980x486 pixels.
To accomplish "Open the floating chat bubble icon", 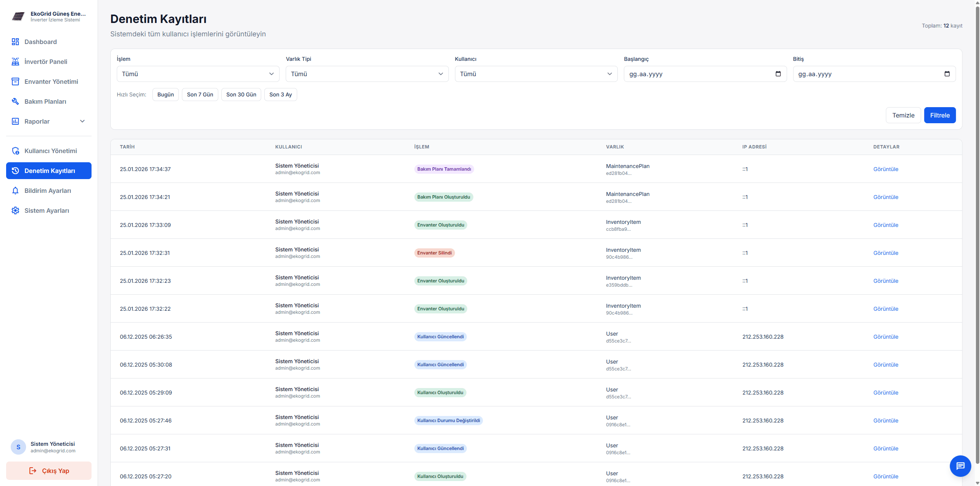I will pyautogui.click(x=960, y=466).
